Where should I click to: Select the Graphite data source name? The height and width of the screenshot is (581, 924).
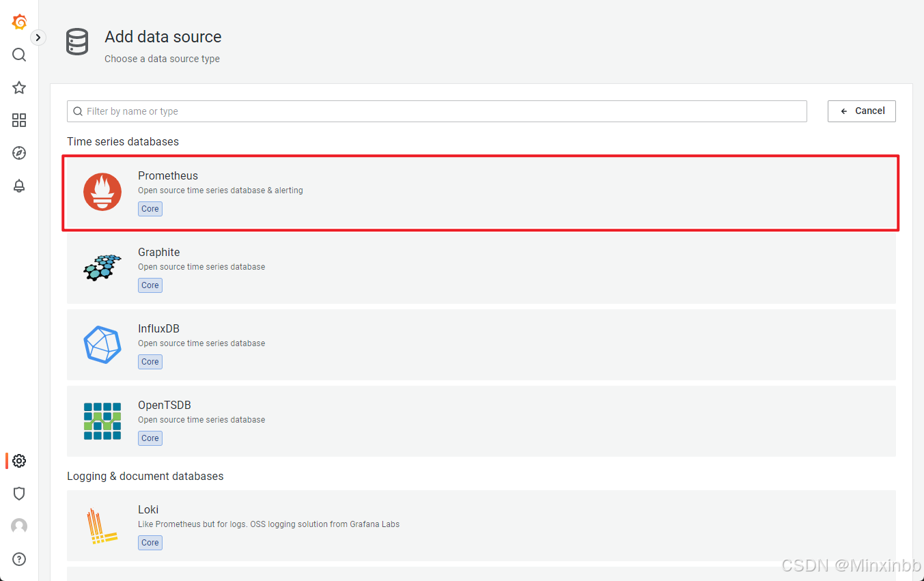(x=159, y=252)
